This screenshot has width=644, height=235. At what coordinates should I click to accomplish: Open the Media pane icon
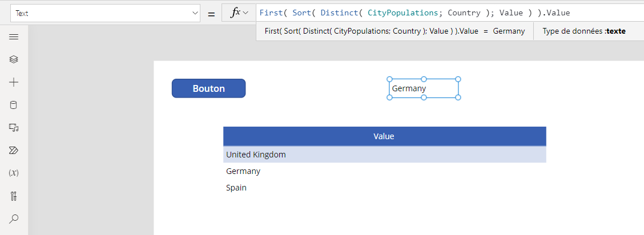coord(14,128)
